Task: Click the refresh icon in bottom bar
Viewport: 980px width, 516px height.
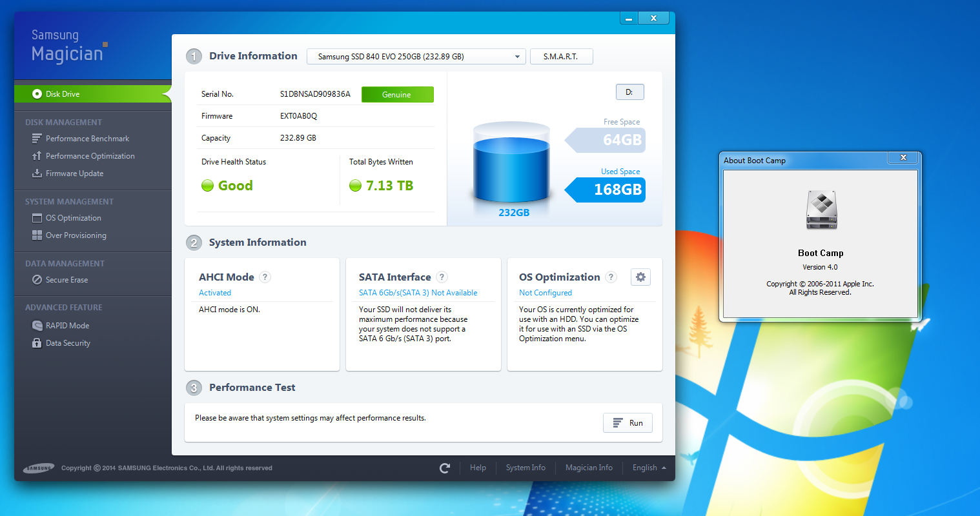Action: point(445,468)
